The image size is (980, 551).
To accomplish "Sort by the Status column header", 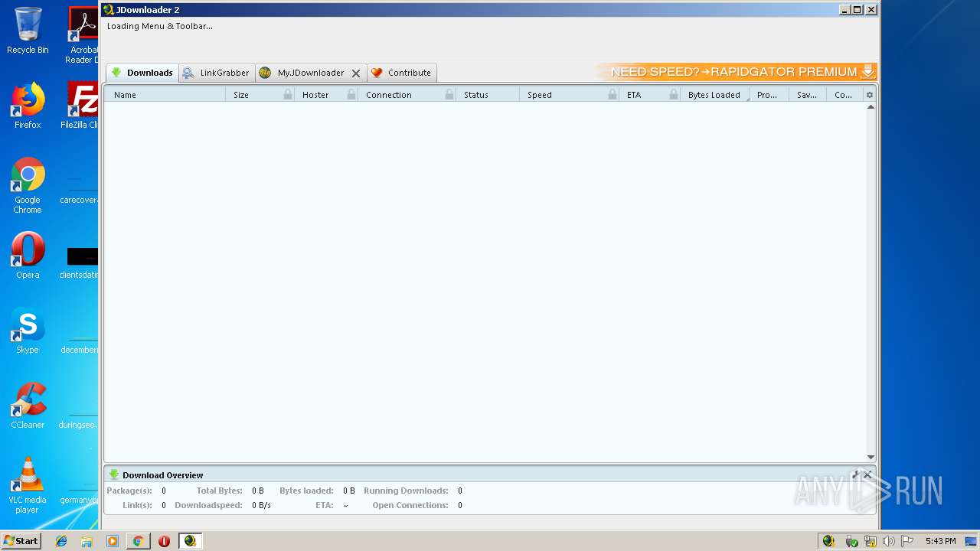I will click(488, 95).
